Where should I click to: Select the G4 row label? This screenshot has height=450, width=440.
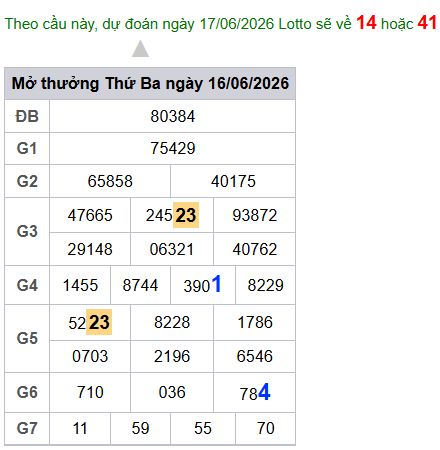(x=27, y=285)
